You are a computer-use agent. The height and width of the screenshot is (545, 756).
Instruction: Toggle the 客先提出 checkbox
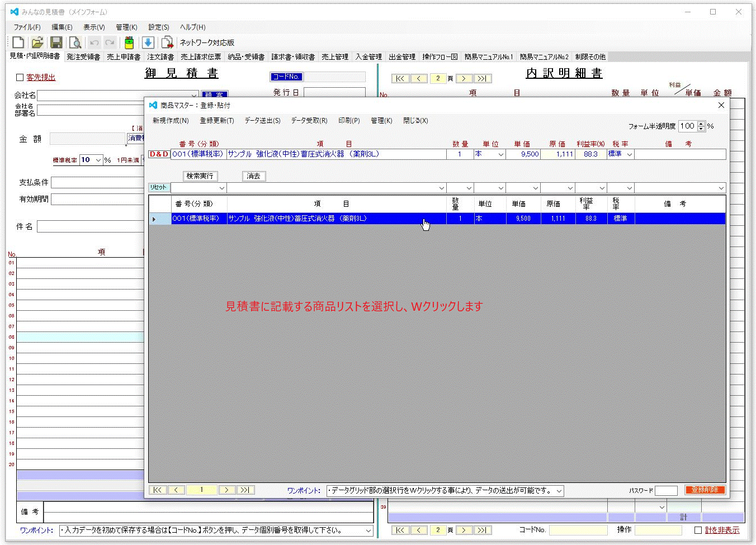coord(20,78)
